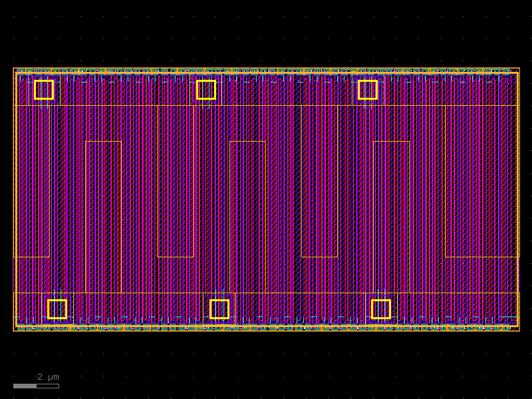Select the top-left yellow via marker
Viewport: 532px width, 399px height.
[x=44, y=90]
